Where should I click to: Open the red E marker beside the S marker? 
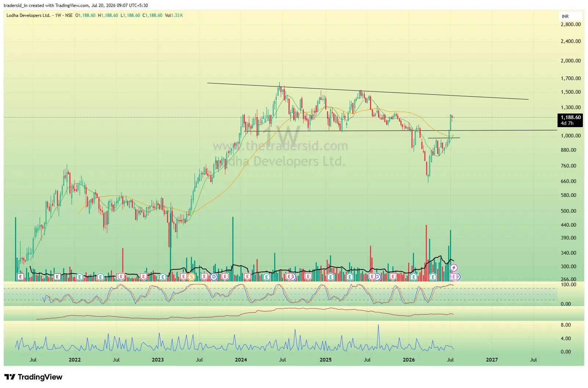tap(184, 277)
